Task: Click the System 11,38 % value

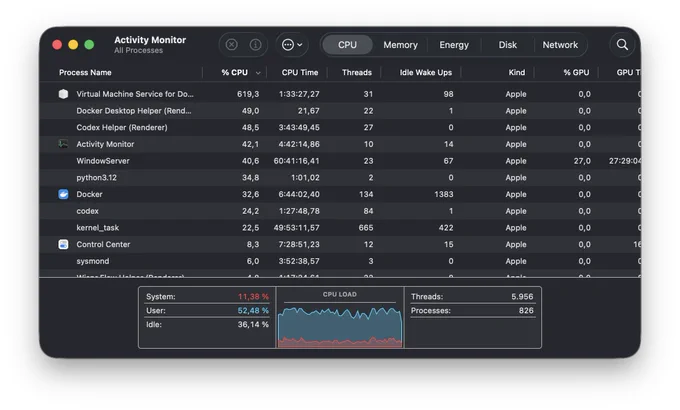Action: point(253,296)
